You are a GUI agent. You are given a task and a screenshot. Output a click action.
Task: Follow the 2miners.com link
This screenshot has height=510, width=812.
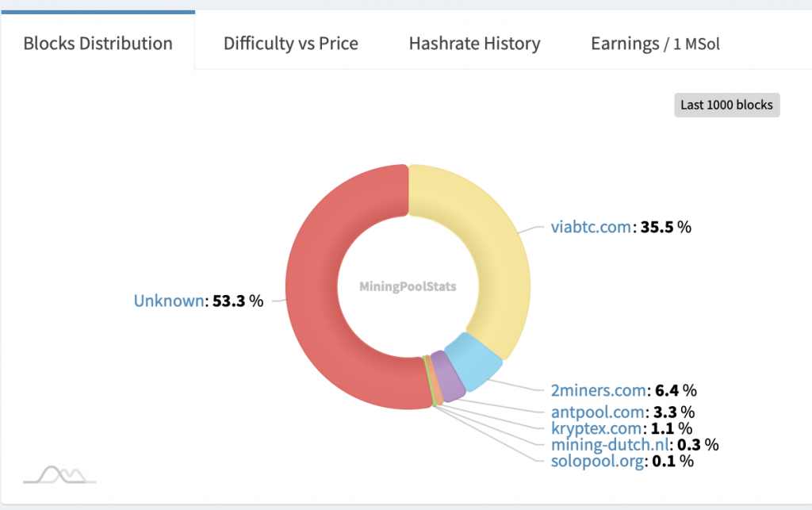599,390
